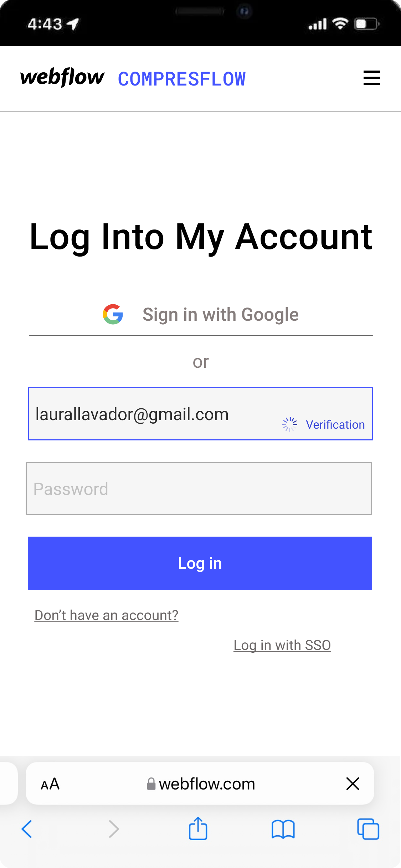Tap the AA text size button
The height and width of the screenshot is (868, 401).
click(50, 784)
